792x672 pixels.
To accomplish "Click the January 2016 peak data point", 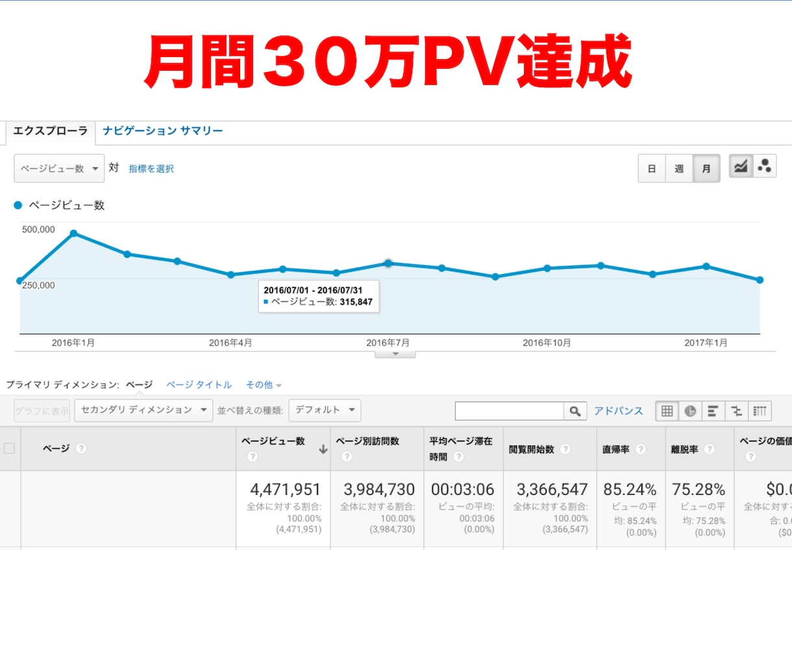I will [73, 233].
